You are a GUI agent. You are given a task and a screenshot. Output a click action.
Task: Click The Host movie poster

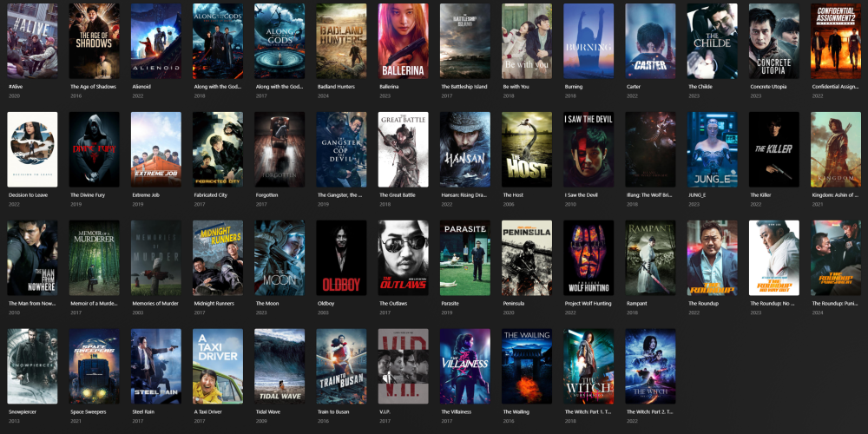[527, 149]
